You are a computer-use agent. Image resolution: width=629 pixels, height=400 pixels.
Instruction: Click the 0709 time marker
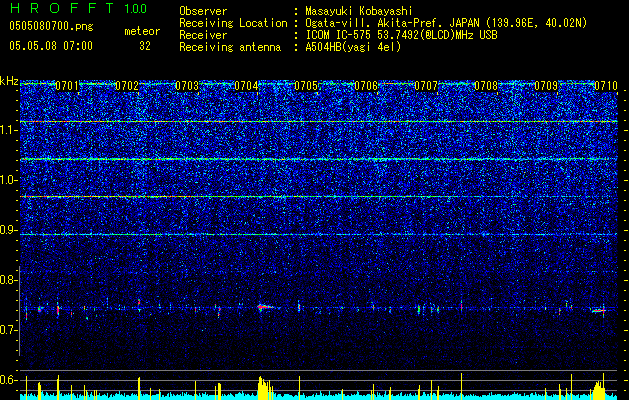click(x=546, y=86)
